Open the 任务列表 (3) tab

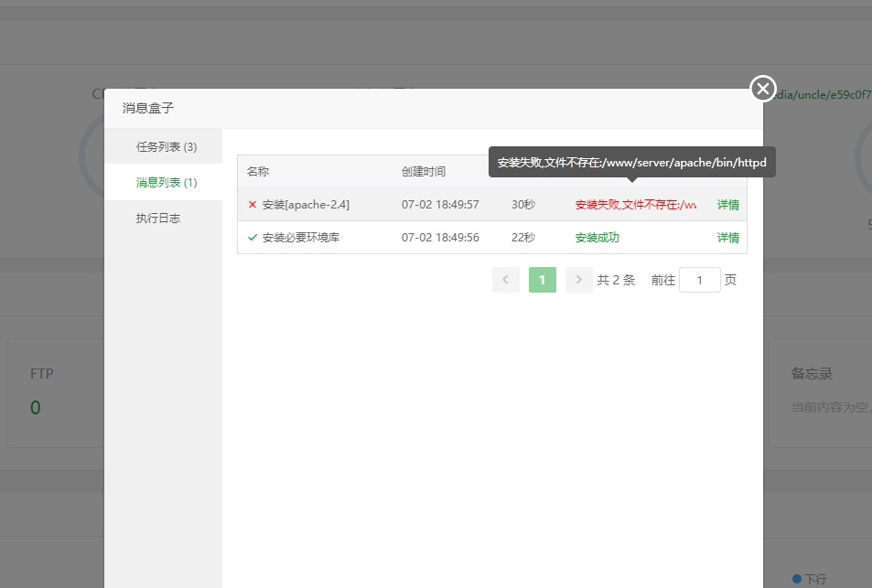tap(167, 146)
